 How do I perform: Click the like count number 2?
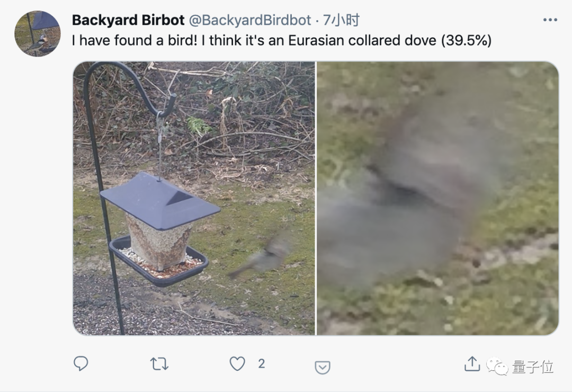pos(261,364)
